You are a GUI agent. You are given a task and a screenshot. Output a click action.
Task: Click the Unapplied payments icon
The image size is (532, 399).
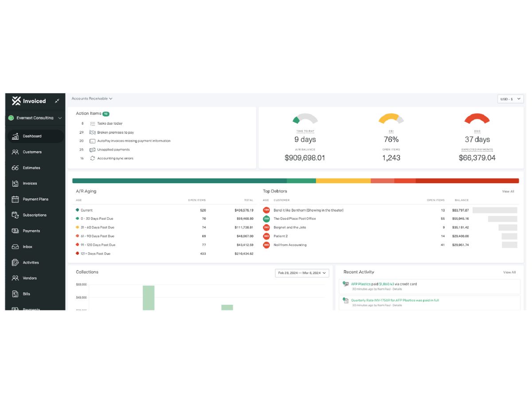[92, 149]
